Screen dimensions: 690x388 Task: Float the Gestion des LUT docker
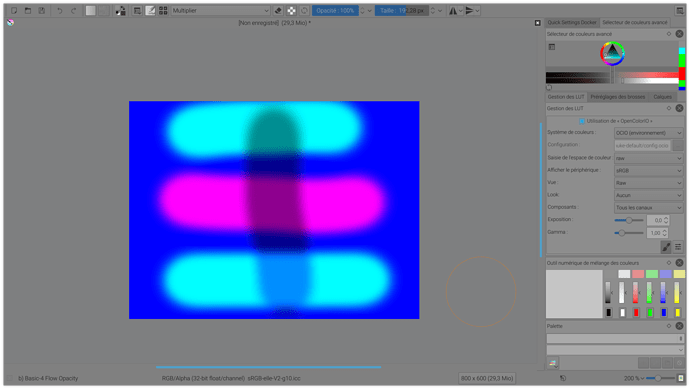669,108
